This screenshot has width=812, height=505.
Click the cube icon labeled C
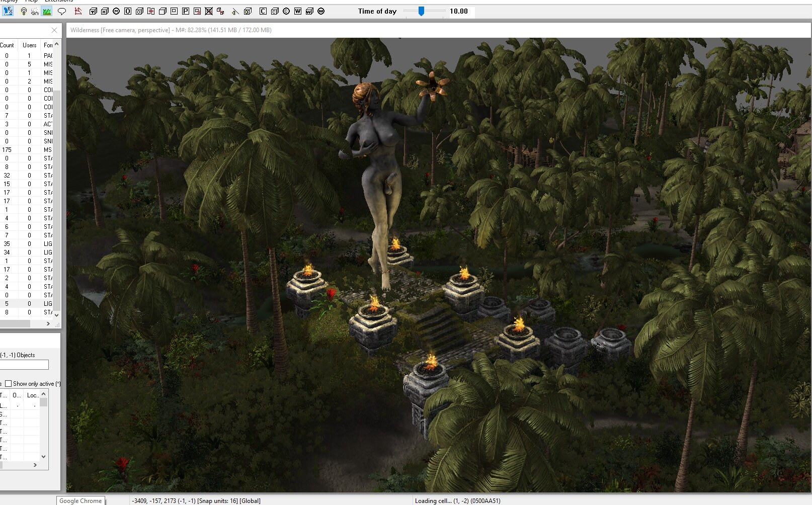click(x=275, y=11)
